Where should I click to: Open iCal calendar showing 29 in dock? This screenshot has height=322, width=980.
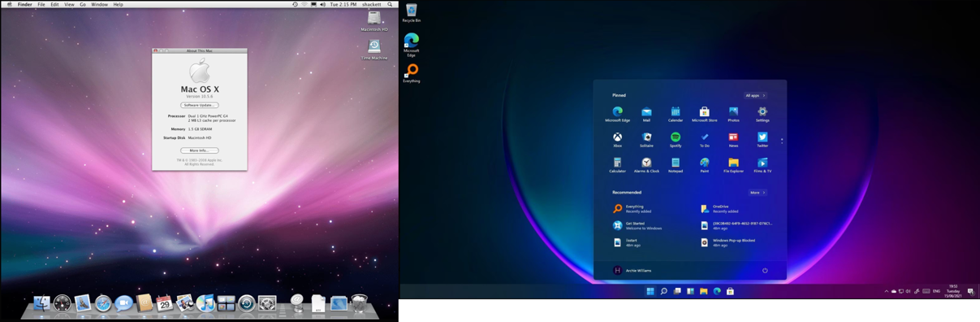(165, 303)
